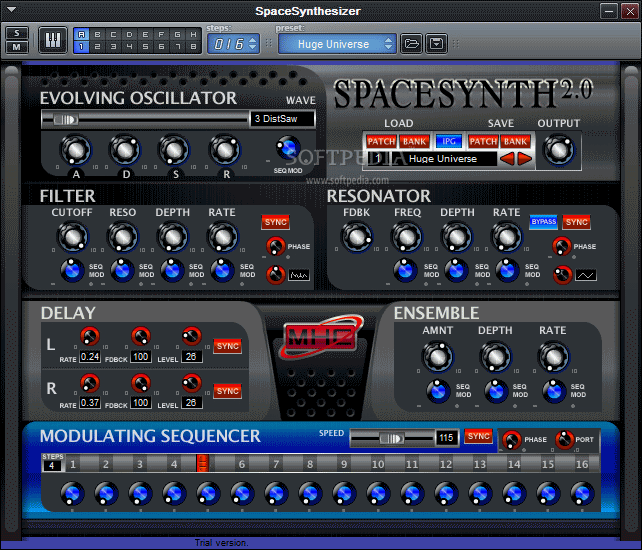Viewport: 642px width, 550px height.
Task: Click the Attack (A) knob
Action: click(76, 150)
